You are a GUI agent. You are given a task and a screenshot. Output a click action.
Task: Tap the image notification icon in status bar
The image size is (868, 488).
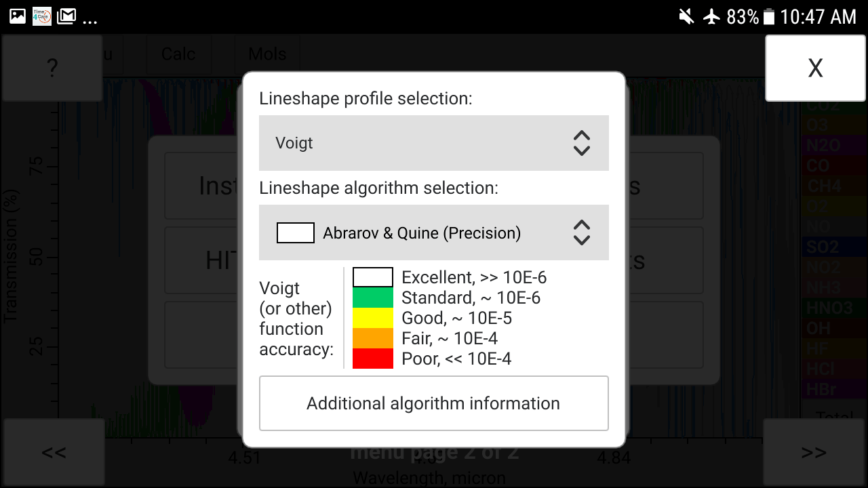tap(18, 16)
